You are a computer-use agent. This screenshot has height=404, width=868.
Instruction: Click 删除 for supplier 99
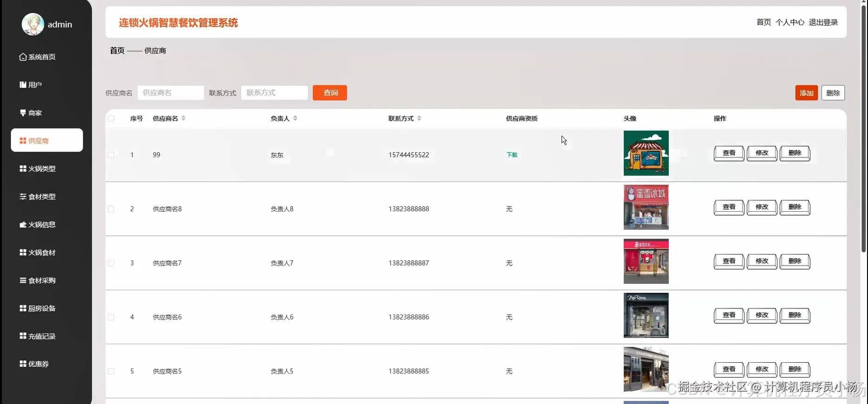click(795, 153)
